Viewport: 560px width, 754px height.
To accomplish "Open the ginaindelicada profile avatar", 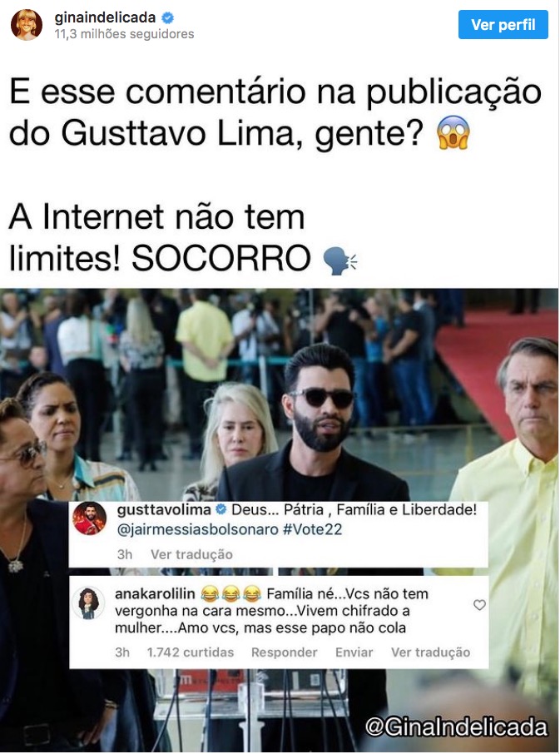I will pos(27,24).
